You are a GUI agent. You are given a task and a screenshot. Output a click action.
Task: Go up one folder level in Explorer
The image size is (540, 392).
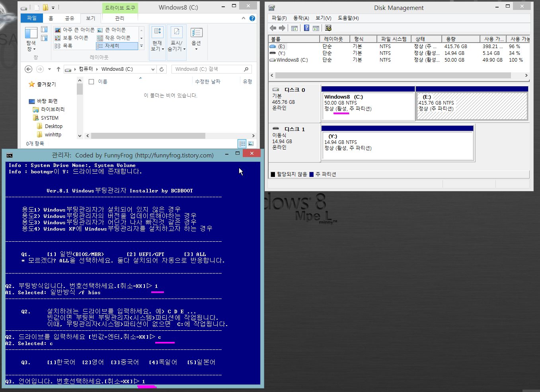[x=58, y=69]
